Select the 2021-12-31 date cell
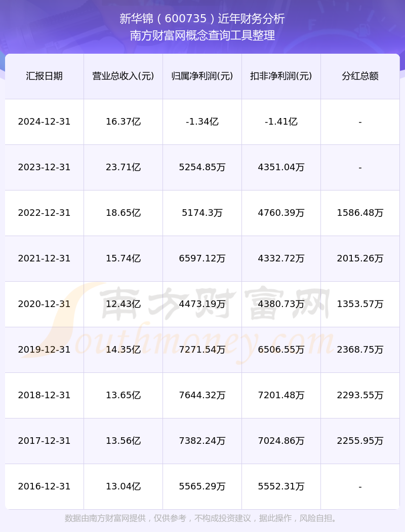Screen dimensions: 405x532 [x=44, y=258]
